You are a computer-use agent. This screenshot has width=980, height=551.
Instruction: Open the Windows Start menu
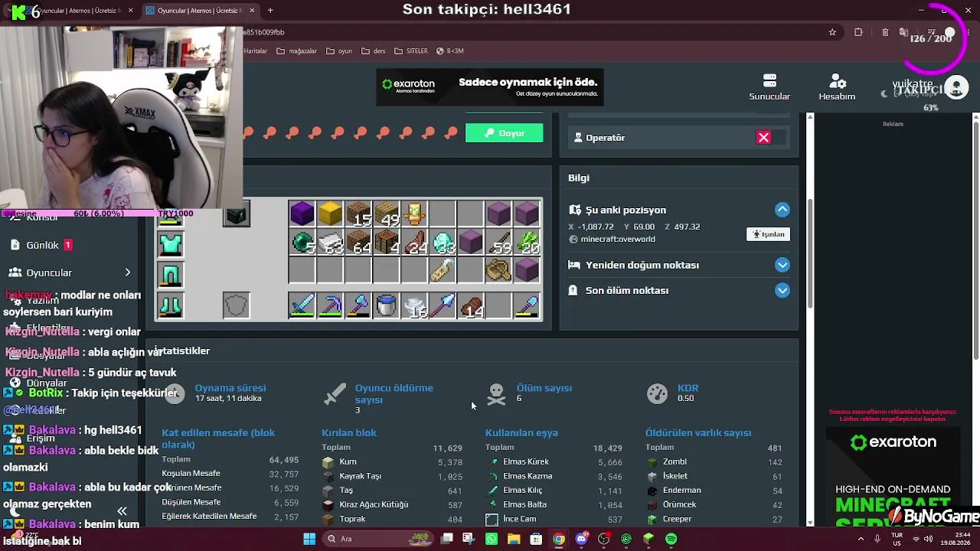click(309, 539)
